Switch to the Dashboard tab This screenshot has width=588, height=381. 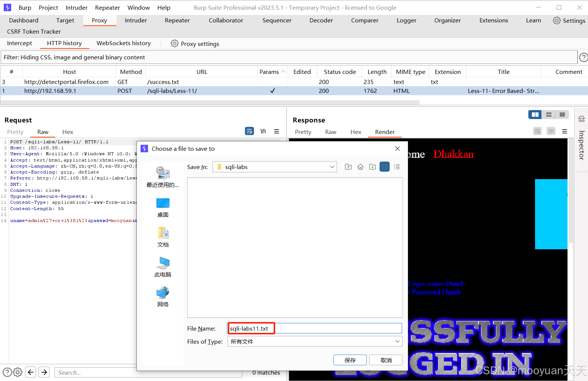(x=23, y=21)
